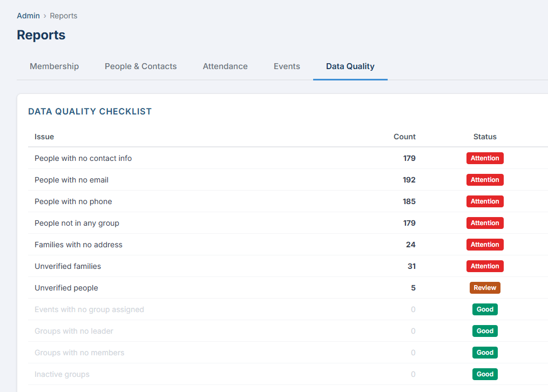This screenshot has height=392, width=548.
Task: Click the Good badge beside events with no group assigned
Action: (x=484, y=309)
